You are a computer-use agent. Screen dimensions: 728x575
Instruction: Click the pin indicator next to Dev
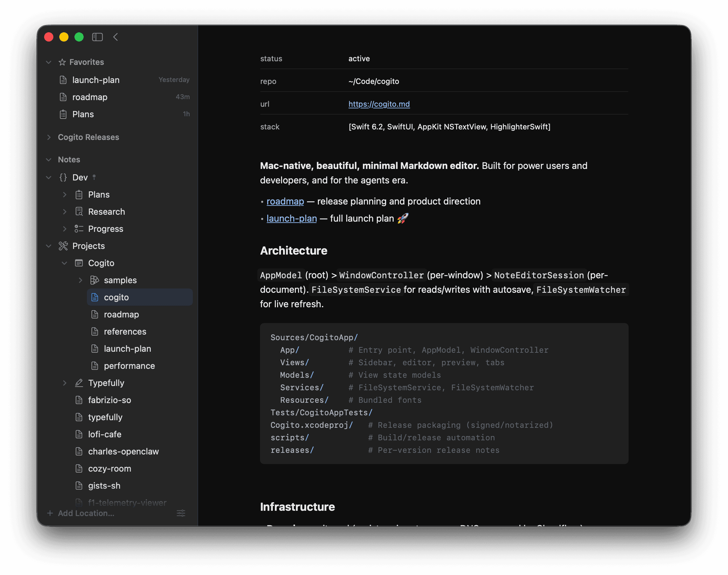(x=94, y=177)
